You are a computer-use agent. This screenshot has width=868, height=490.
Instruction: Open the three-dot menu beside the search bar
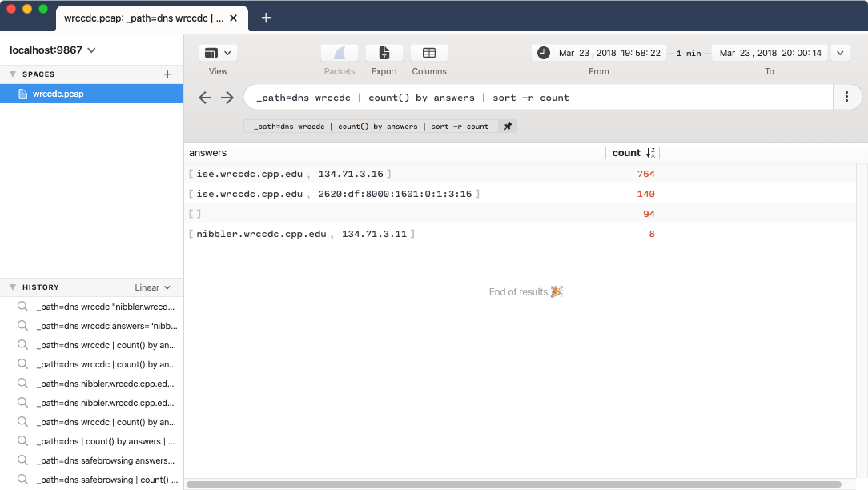(x=846, y=96)
